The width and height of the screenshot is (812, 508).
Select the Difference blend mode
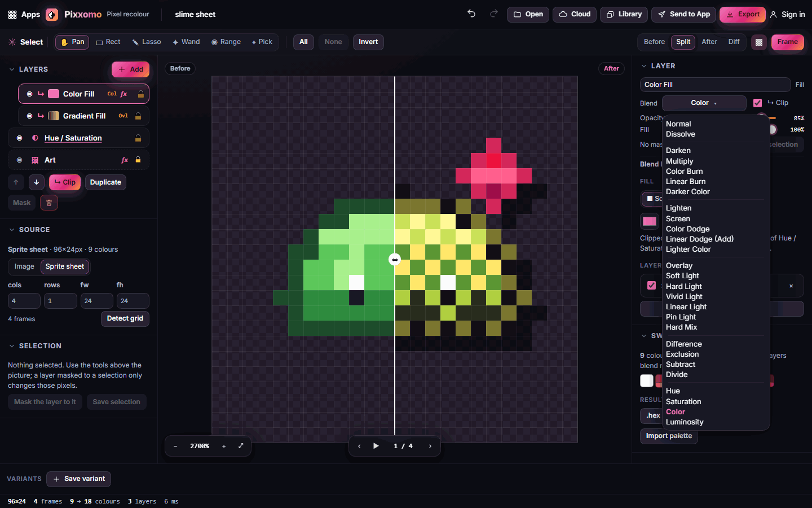(683, 344)
